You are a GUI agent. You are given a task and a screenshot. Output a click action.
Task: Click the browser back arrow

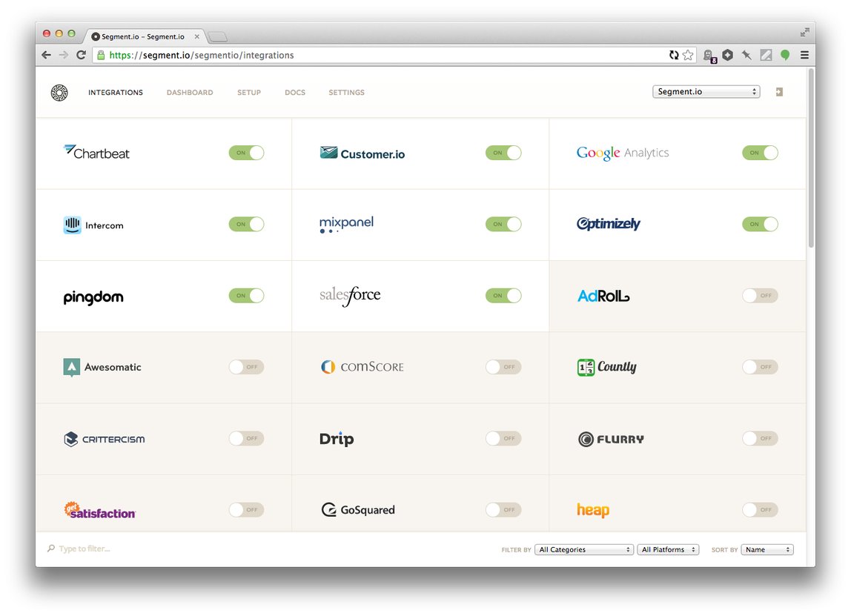click(47, 55)
